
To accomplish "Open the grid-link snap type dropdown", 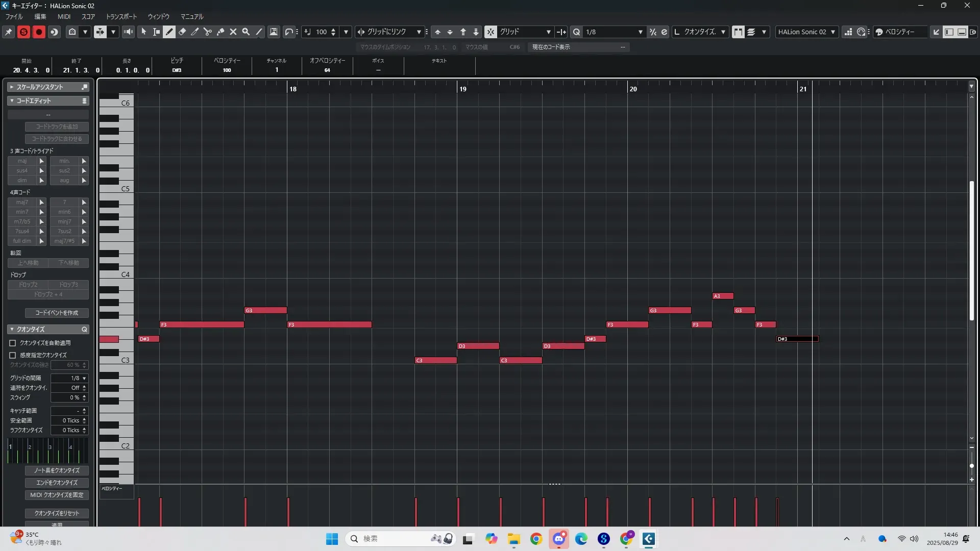I will pyautogui.click(x=419, y=32).
